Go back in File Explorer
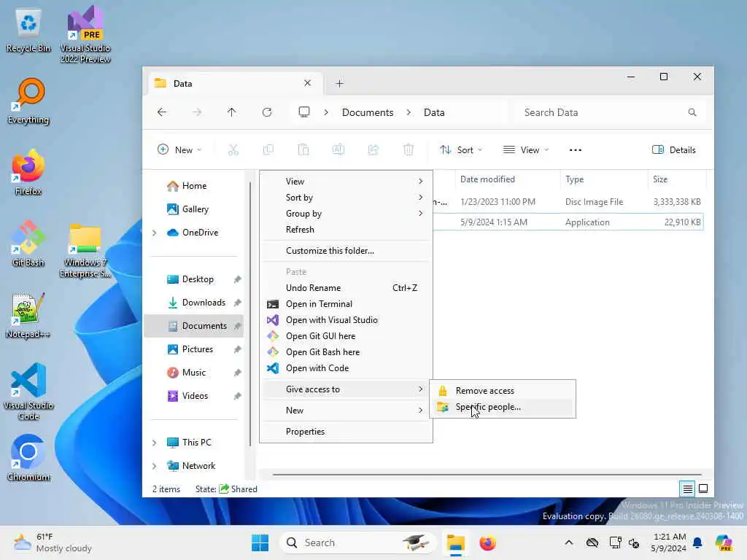Image resolution: width=747 pixels, height=560 pixels. [x=162, y=112]
